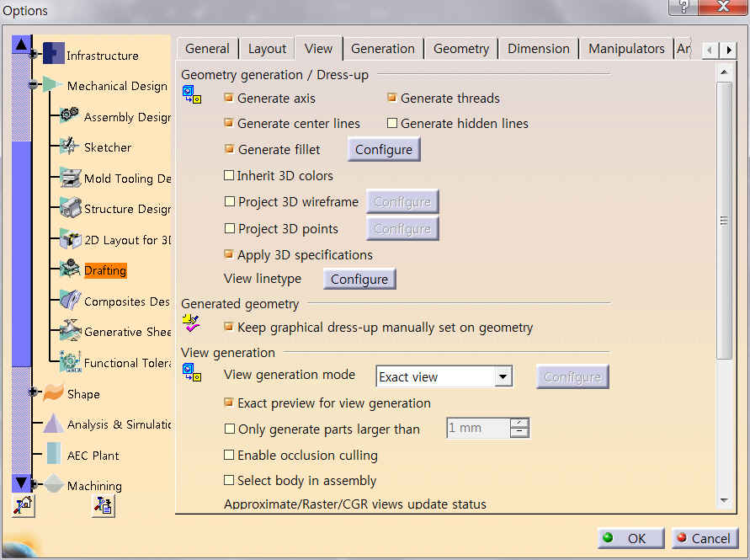Open the View generation mode dropdown
The width and height of the screenshot is (750, 560).
503,377
